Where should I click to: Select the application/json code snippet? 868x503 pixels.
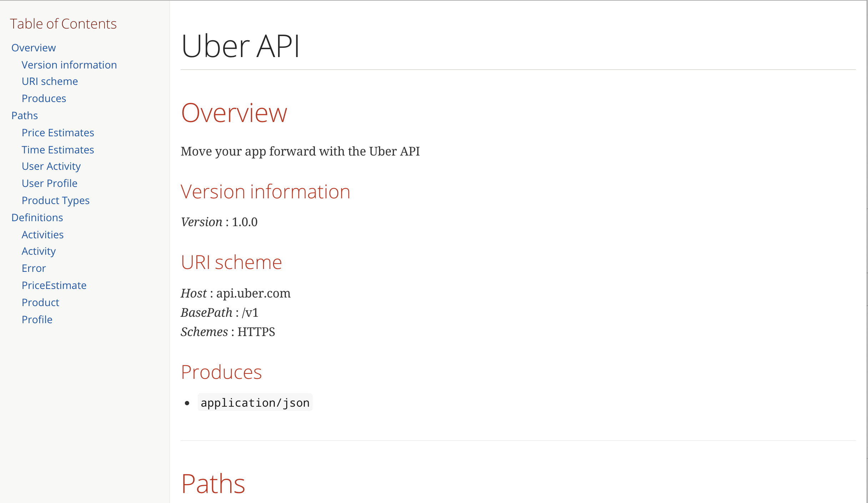point(254,402)
